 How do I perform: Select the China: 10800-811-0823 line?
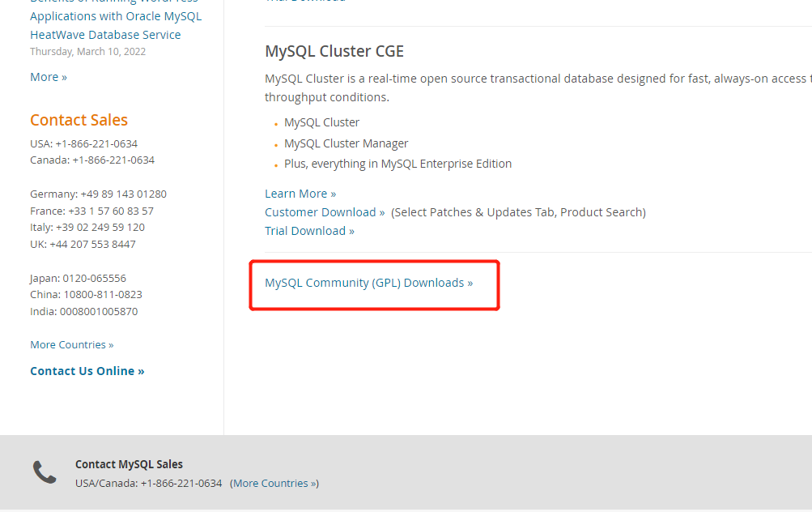point(86,294)
